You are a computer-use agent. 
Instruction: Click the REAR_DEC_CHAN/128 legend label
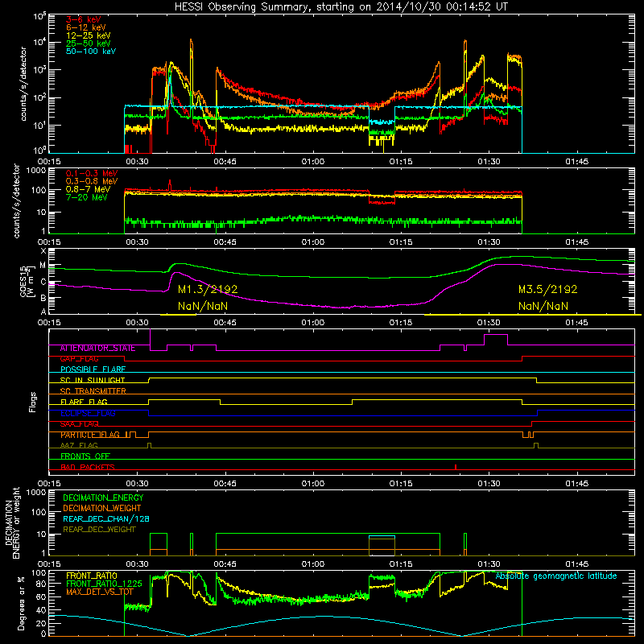tap(106, 518)
